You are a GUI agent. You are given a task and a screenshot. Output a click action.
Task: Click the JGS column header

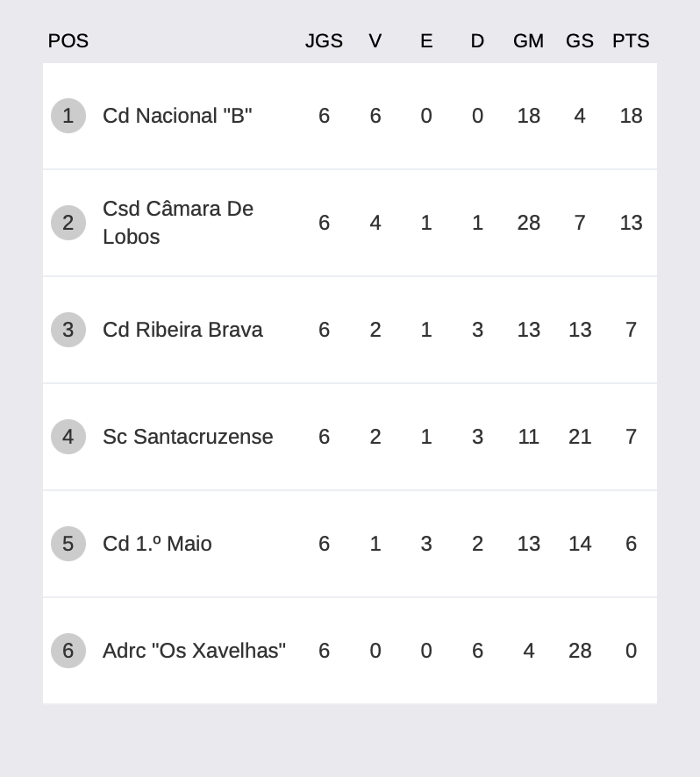(324, 41)
